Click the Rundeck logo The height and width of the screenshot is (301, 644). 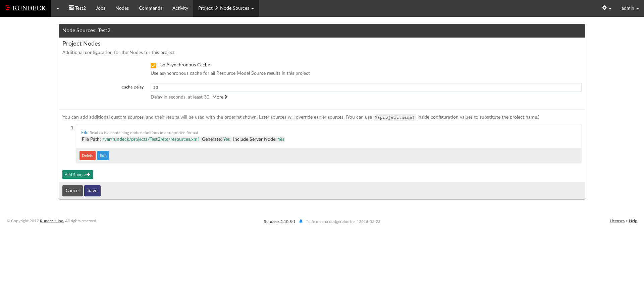click(x=25, y=8)
